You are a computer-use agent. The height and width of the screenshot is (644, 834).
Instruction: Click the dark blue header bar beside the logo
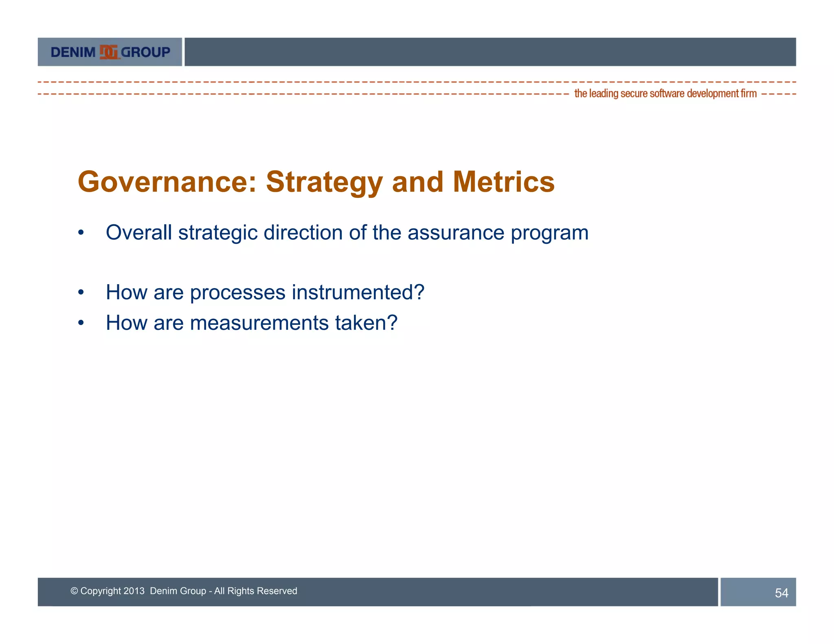pyautogui.click(x=490, y=52)
